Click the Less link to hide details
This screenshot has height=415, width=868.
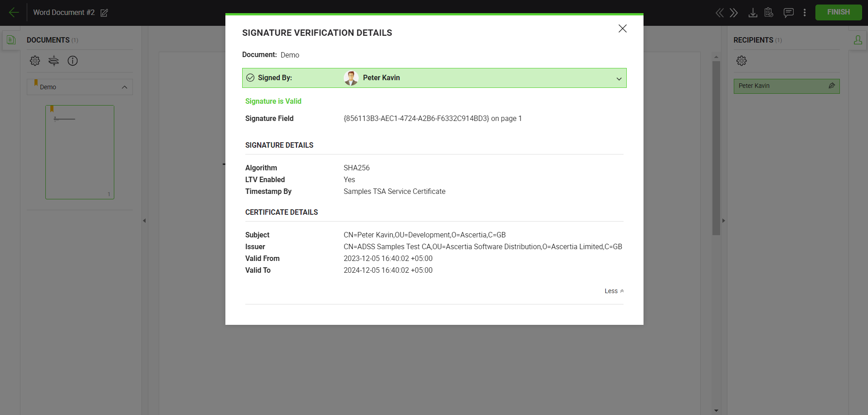pos(614,291)
